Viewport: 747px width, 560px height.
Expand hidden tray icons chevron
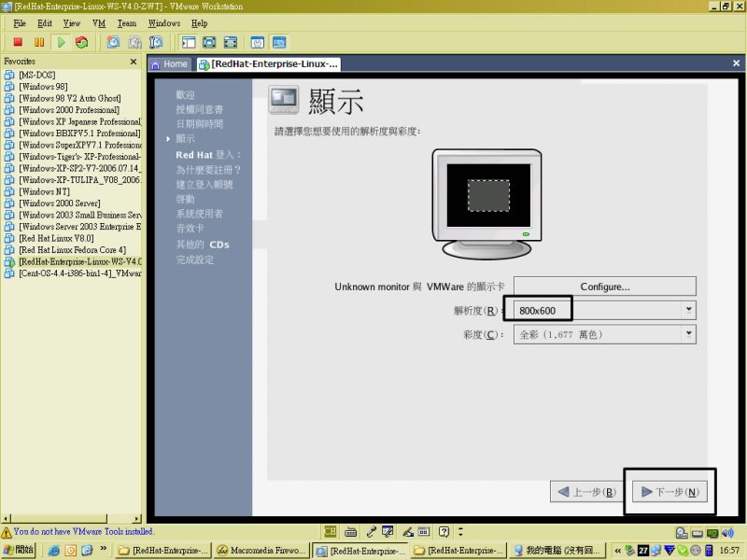click(x=617, y=551)
